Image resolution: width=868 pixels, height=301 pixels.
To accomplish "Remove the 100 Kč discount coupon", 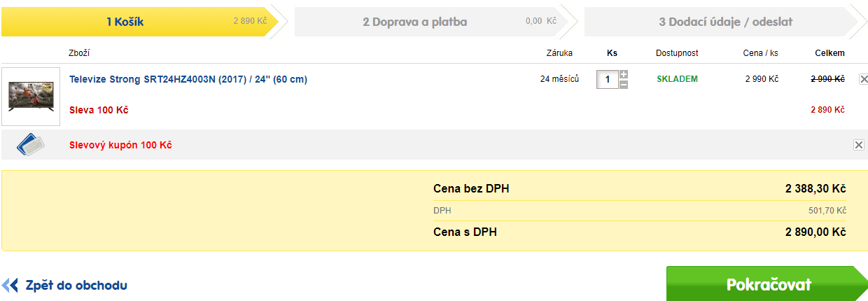I will pyautogui.click(x=858, y=145).
